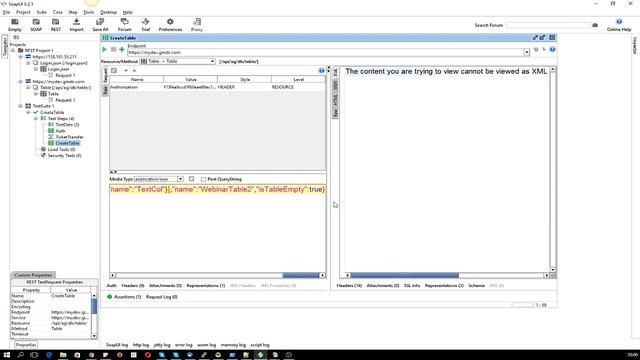Select the Auth test step

pos(60,131)
